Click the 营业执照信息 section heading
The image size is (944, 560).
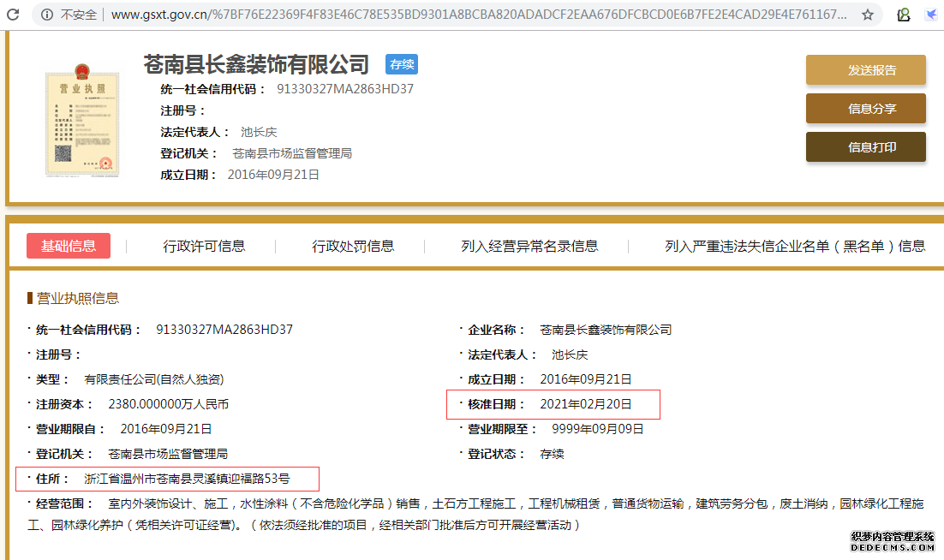tap(77, 298)
